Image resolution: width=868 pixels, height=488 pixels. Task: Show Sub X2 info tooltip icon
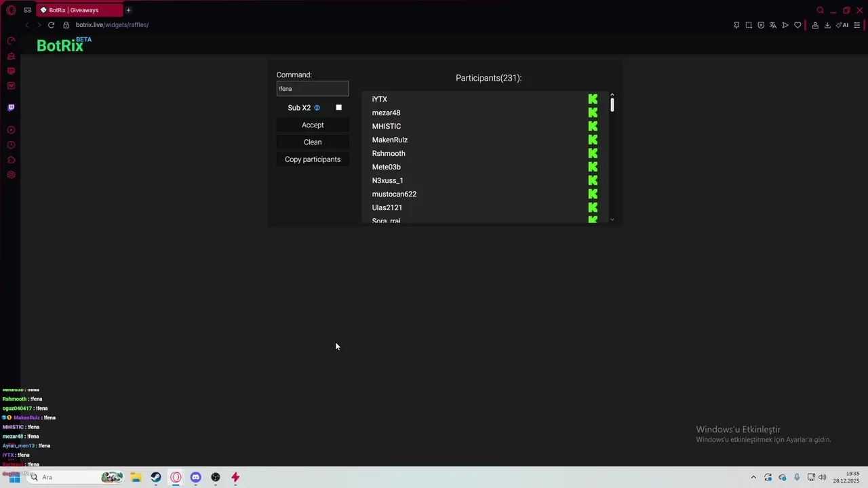click(317, 108)
